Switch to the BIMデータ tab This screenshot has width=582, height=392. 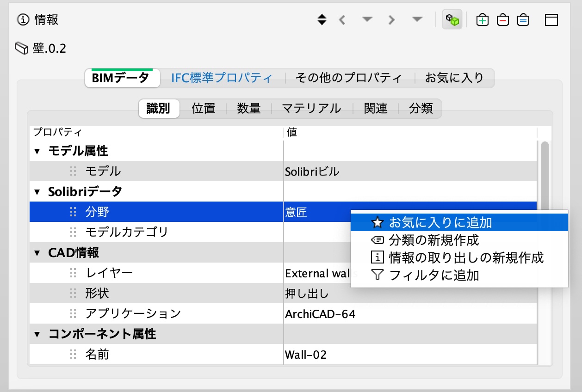point(122,78)
